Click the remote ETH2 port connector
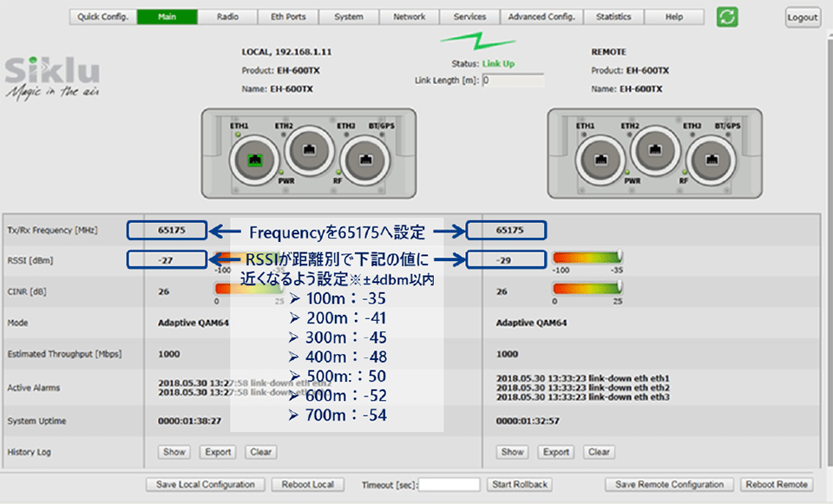Viewport: 833px width, 504px height. [656, 150]
